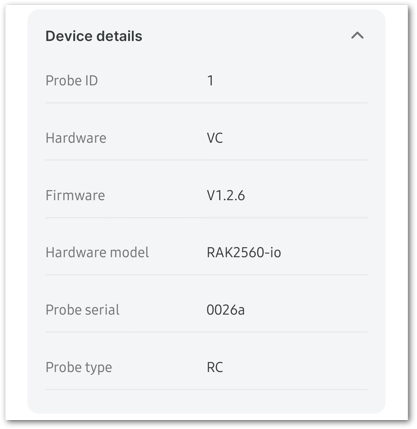Click the probe serial value 0026a
Viewport: 417px width, 429px height.
point(226,310)
